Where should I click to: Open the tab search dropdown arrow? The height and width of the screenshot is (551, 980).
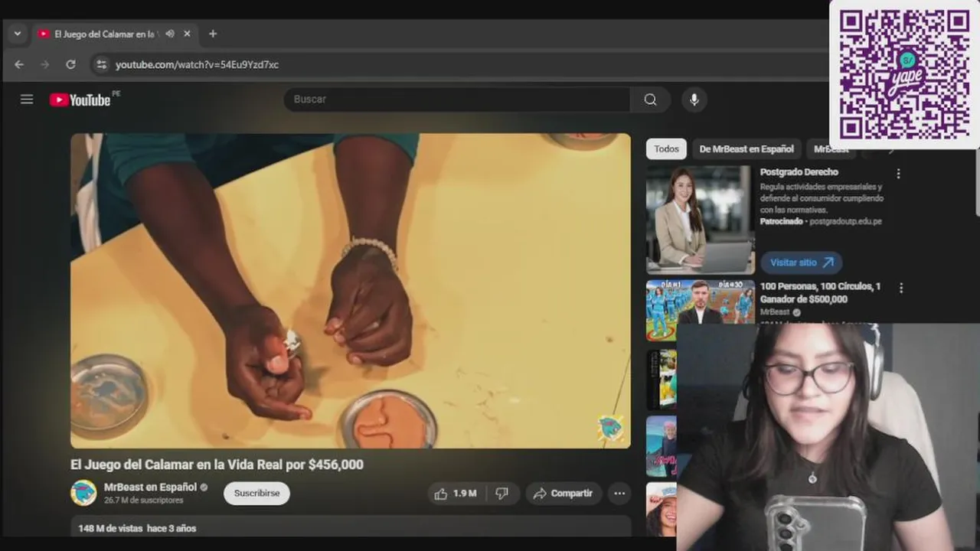(17, 34)
